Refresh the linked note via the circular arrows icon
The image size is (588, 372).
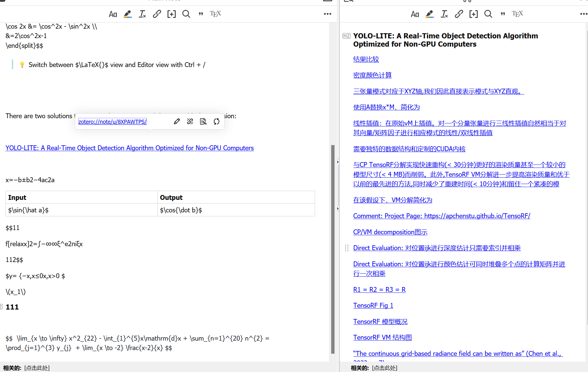(x=216, y=121)
